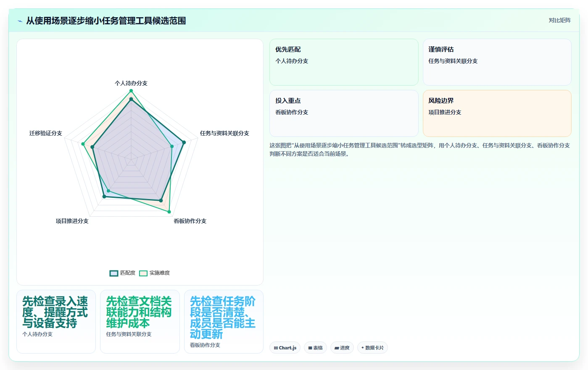Click the 对比矩阵 label in the header

[x=559, y=20]
